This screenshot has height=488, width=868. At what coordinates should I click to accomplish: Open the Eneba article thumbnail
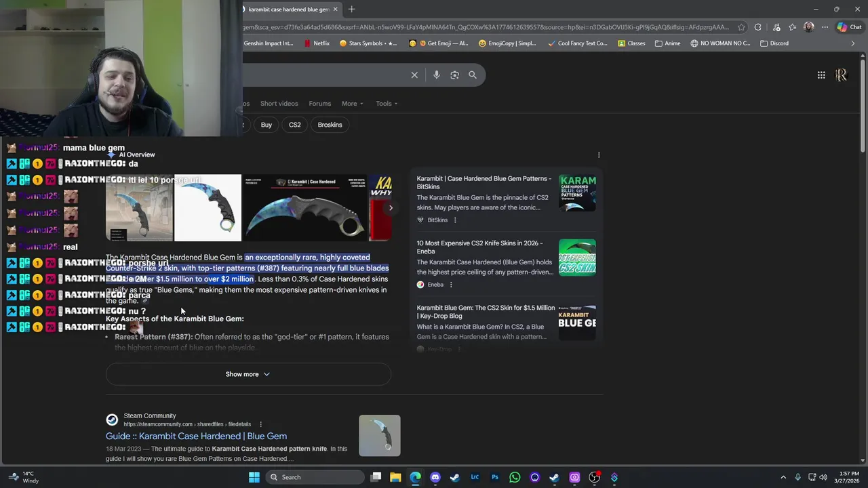[577, 258]
